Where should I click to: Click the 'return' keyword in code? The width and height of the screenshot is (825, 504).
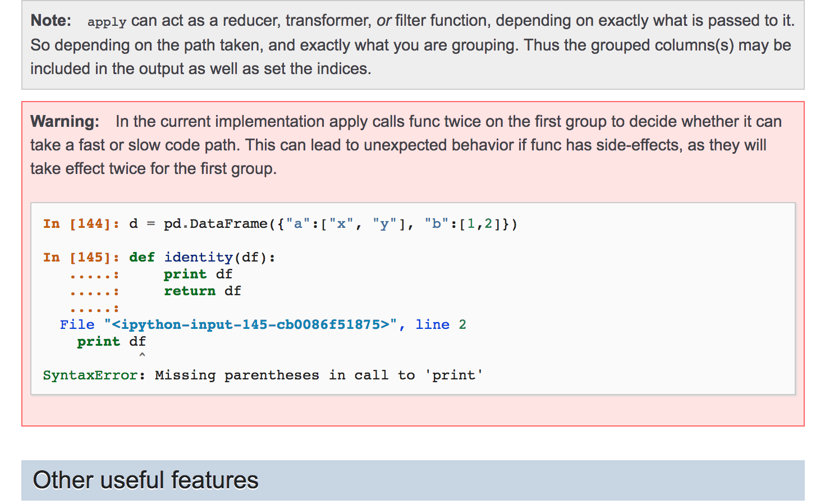coord(190,291)
